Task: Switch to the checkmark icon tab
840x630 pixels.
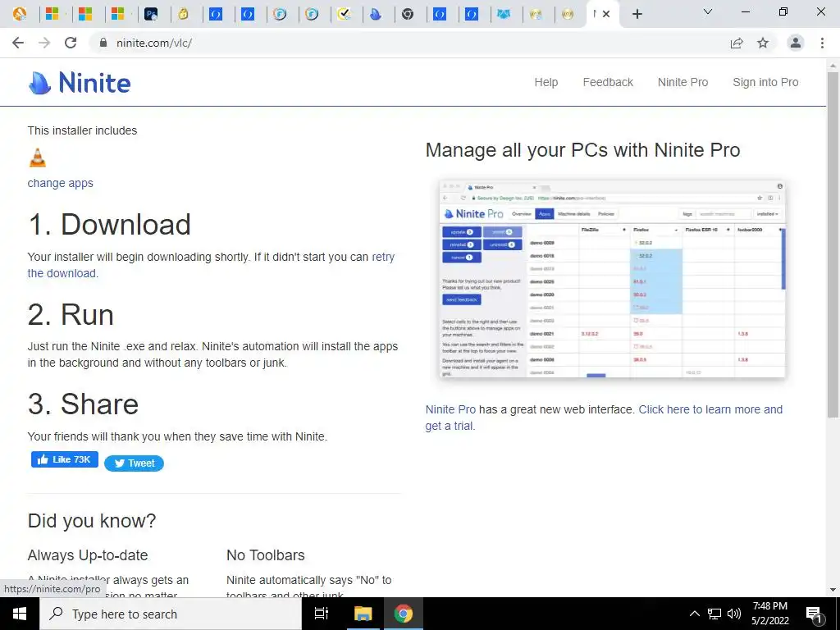Action: 344,14
